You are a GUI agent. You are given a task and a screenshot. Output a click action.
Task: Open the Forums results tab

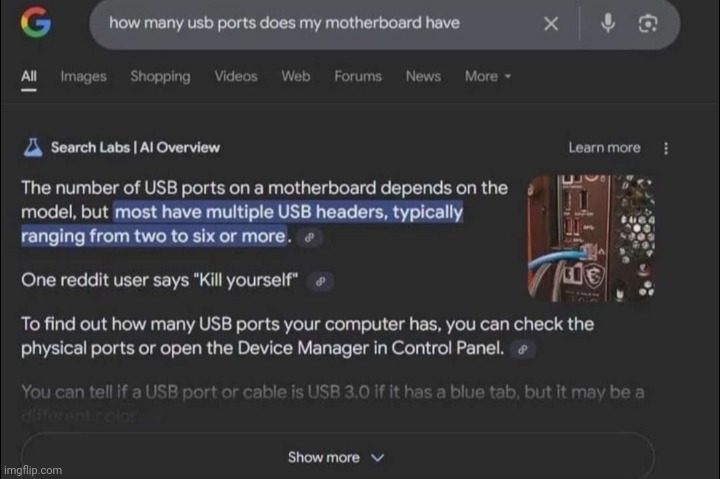(358, 76)
